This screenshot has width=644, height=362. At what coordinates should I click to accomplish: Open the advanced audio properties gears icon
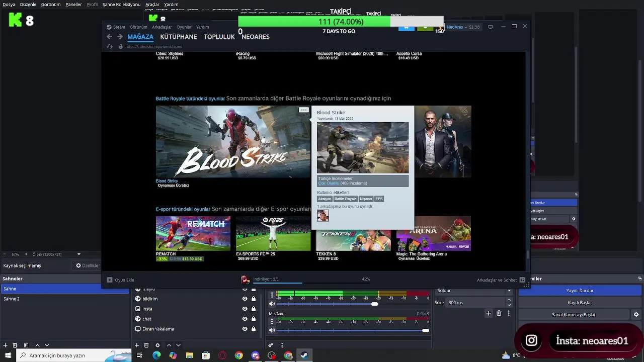coord(271,345)
